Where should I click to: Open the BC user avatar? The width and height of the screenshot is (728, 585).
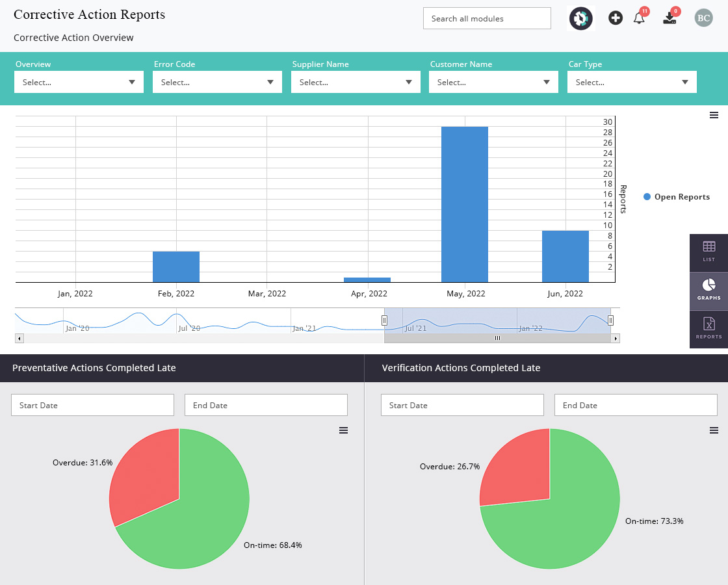point(703,18)
